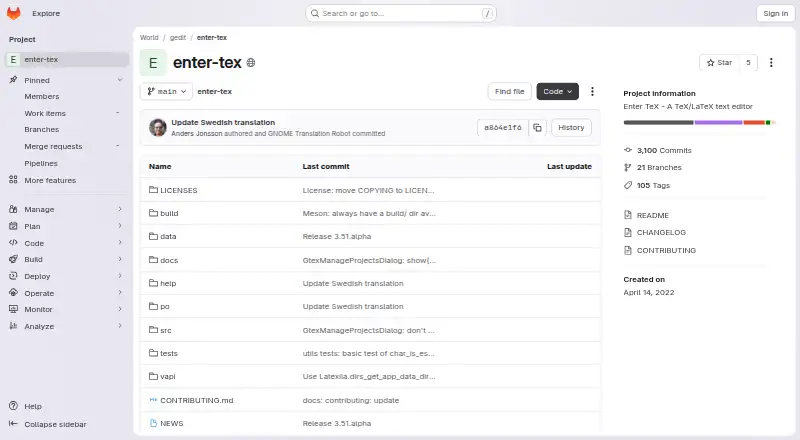The image size is (800, 440).
Task: Open Members in the sidebar
Action: pos(42,96)
